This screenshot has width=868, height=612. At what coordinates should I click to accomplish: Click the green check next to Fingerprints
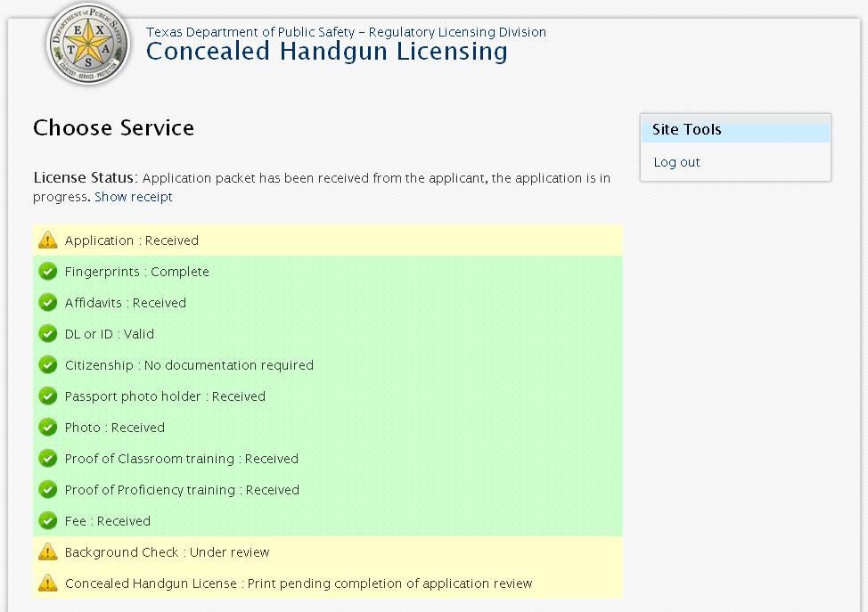tap(48, 272)
